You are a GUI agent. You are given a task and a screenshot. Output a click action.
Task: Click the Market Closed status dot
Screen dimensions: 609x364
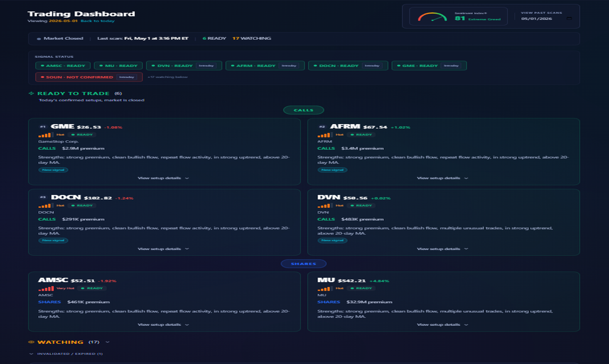coord(39,39)
